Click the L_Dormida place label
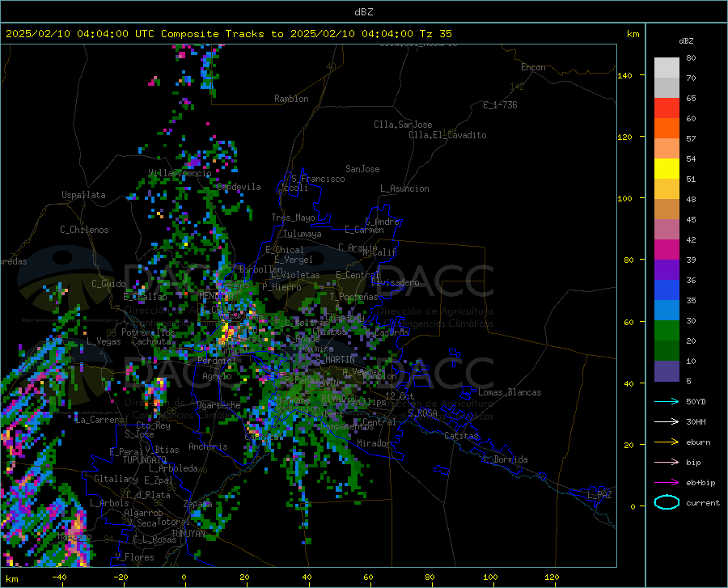This screenshot has width=728, height=588. [x=506, y=459]
